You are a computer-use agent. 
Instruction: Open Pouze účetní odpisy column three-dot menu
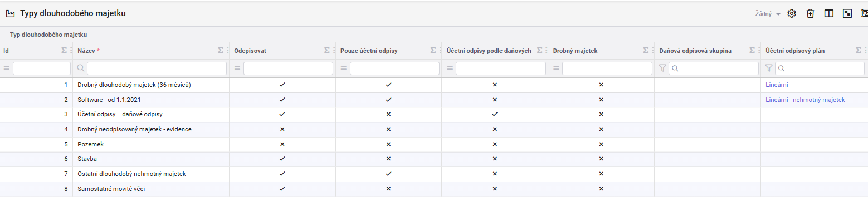point(440,50)
